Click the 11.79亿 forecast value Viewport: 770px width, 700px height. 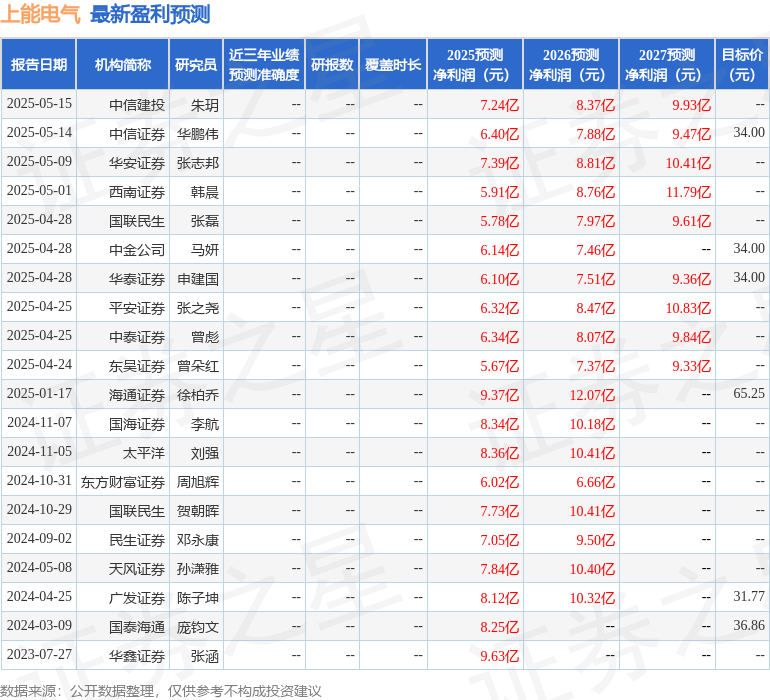(x=688, y=192)
